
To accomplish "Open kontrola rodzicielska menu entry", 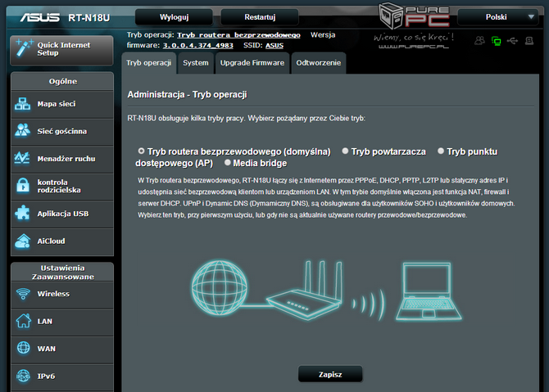I will point(62,187).
